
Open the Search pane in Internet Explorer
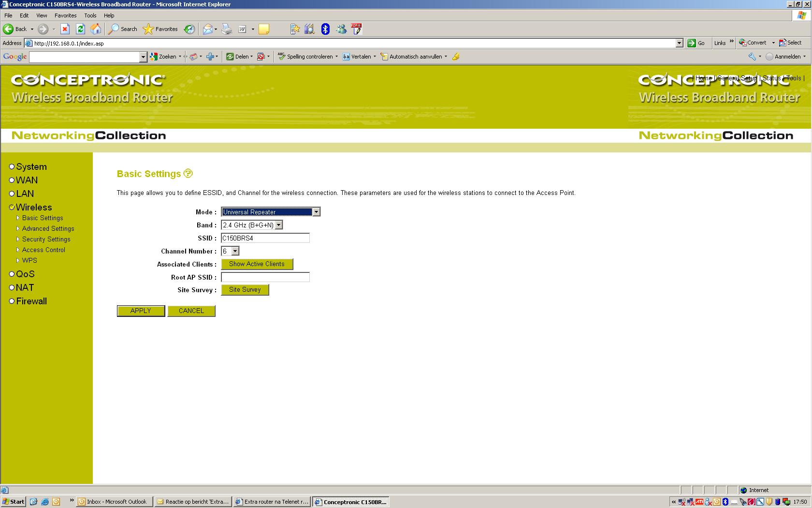123,29
